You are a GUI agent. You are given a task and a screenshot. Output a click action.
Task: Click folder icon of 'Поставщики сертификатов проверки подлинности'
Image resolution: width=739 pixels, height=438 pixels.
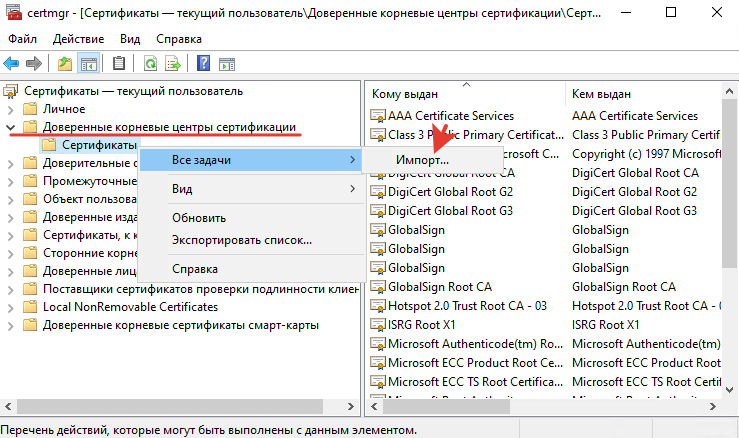(x=30, y=289)
